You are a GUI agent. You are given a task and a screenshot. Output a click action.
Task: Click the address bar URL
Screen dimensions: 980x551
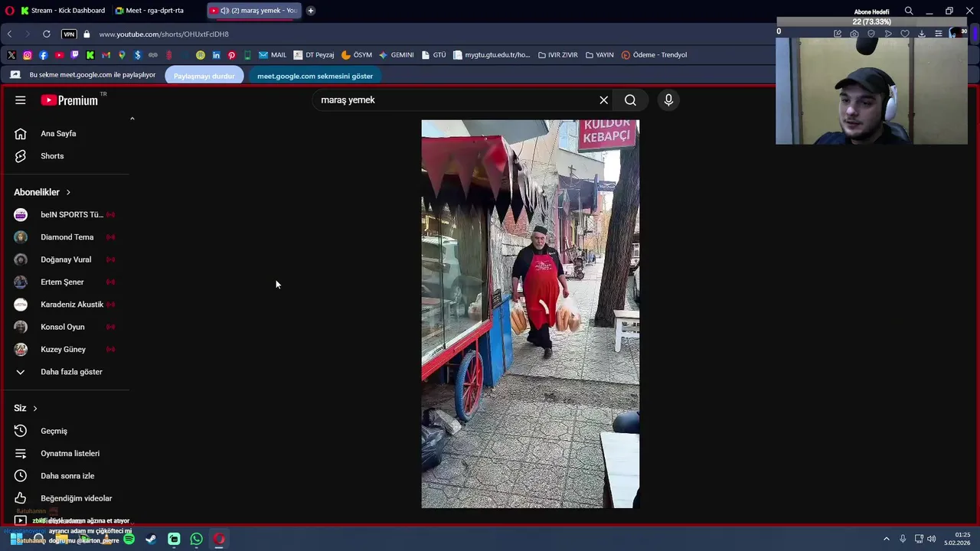tap(164, 34)
